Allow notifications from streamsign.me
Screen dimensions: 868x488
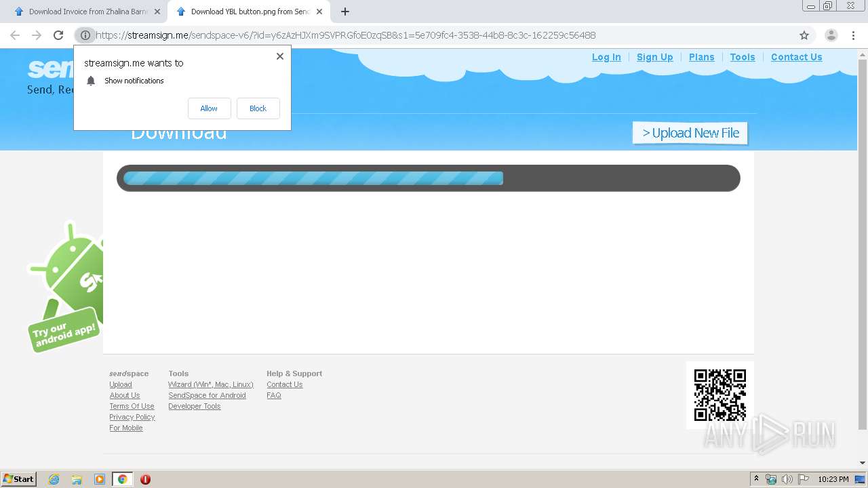(209, 108)
